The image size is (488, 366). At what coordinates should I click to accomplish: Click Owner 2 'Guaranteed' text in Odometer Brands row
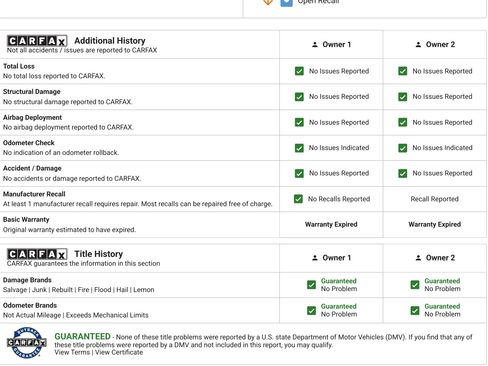tap(442, 306)
